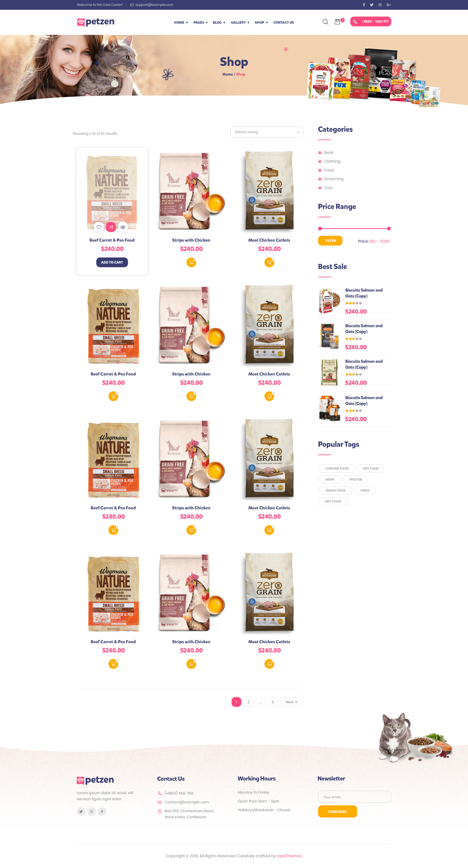
Task: Click the wishlist heart icon on first product
Action: click(x=99, y=227)
